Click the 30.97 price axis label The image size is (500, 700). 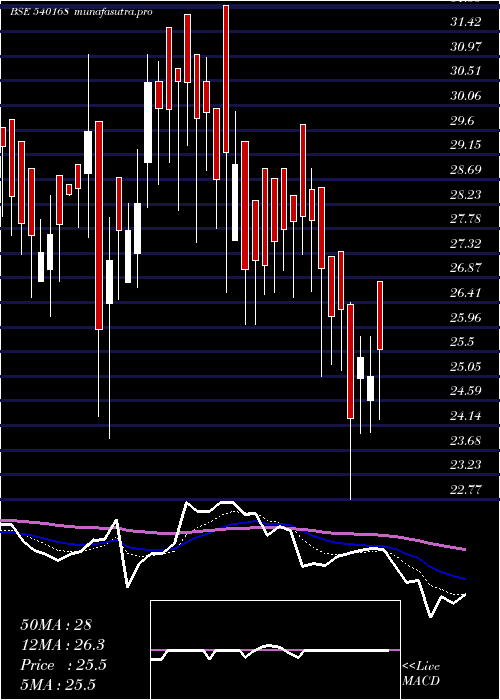point(466,46)
